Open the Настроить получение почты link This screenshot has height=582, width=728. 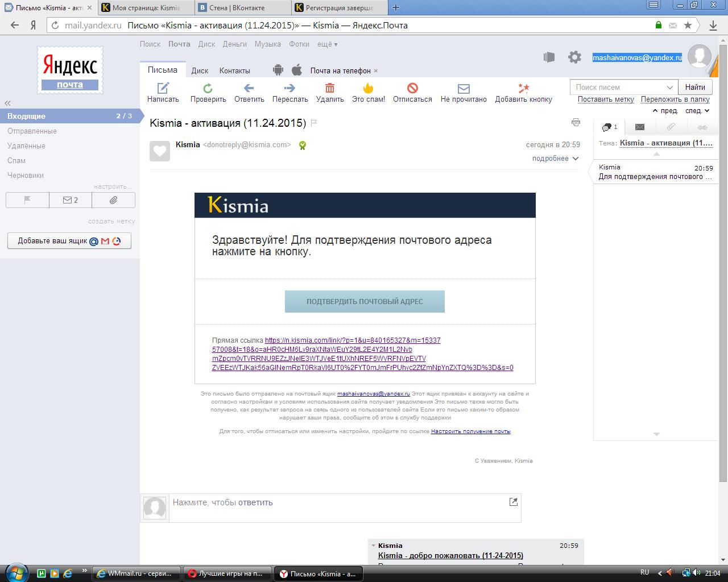click(x=471, y=431)
